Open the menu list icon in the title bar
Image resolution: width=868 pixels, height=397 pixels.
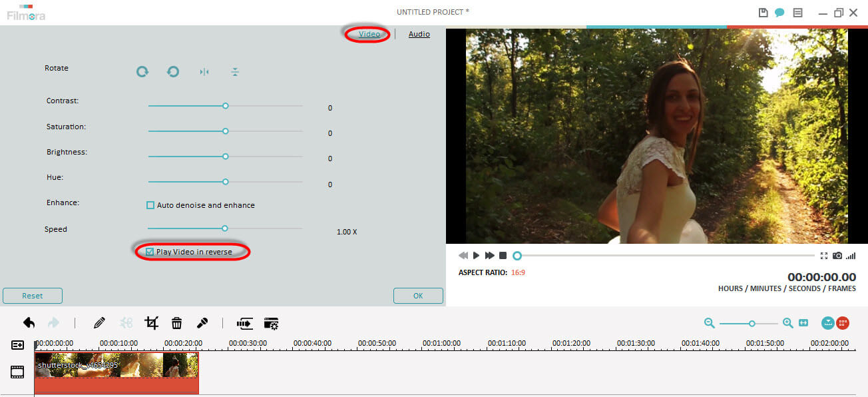tap(797, 13)
